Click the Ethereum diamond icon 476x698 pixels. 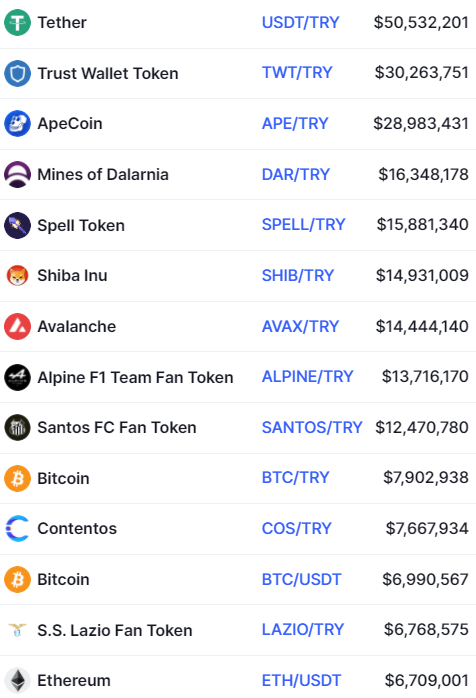pos(17,681)
